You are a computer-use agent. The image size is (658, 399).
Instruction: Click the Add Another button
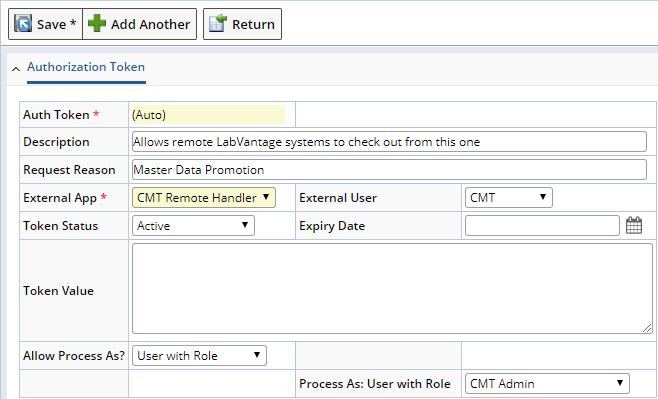click(x=139, y=24)
